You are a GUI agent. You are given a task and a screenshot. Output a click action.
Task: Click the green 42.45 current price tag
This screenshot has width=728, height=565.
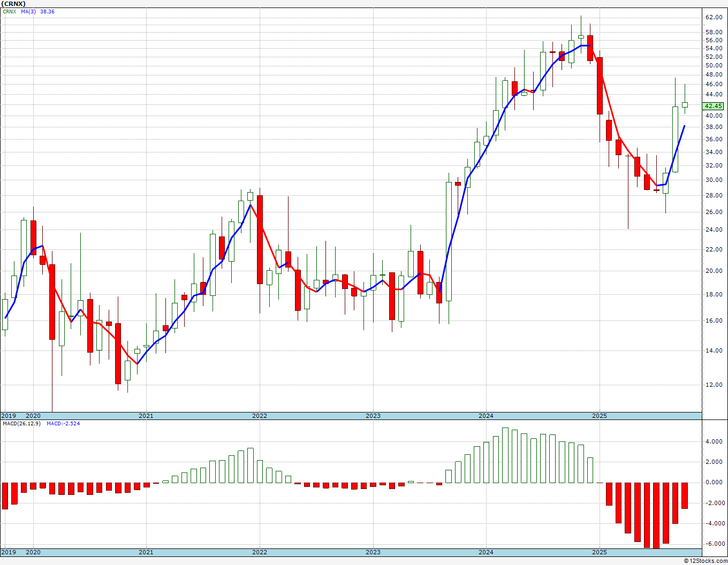tap(714, 106)
